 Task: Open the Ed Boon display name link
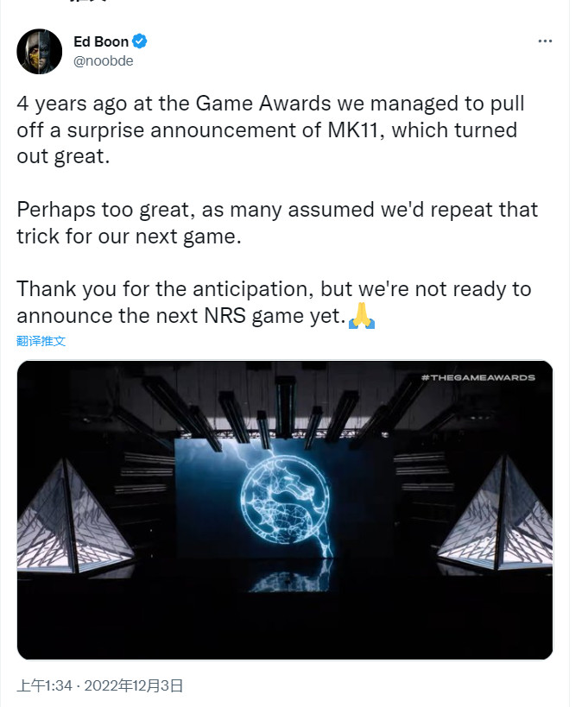[99, 41]
